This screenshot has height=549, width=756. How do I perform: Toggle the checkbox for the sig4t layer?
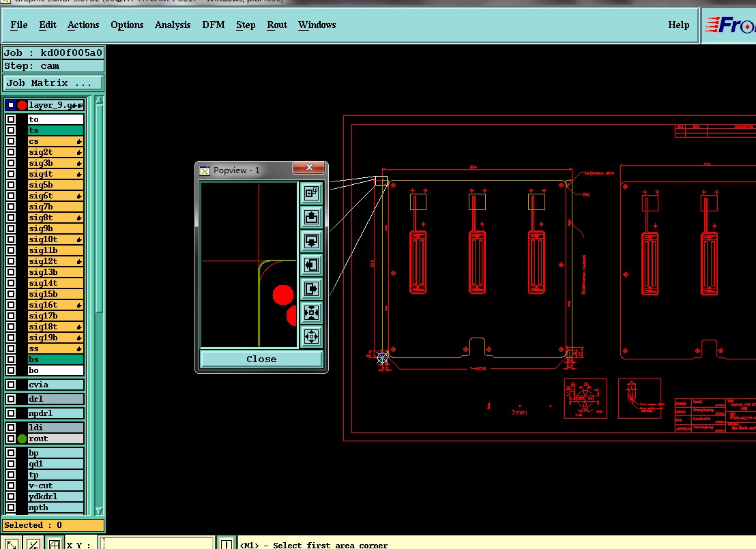coord(11,174)
